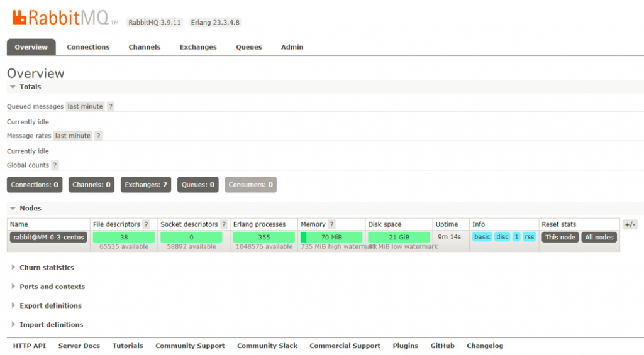Switch to the Connections tab
This screenshot has width=644, height=355.
[x=88, y=47]
